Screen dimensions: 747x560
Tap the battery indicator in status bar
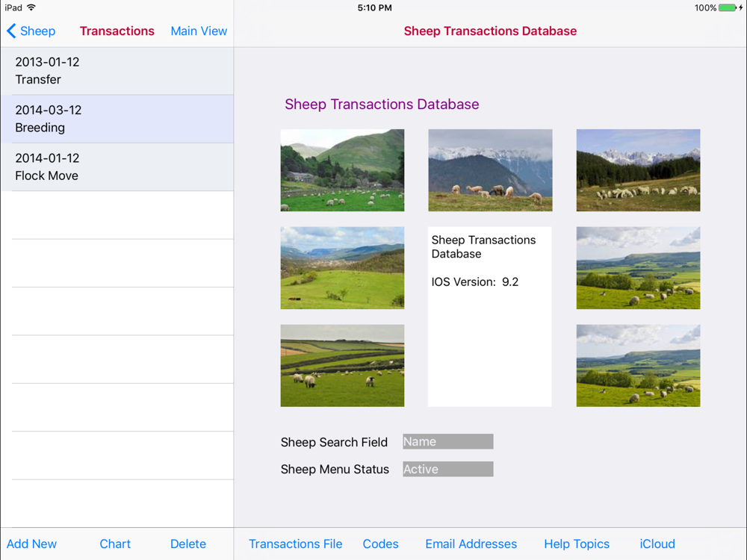tap(728, 7)
